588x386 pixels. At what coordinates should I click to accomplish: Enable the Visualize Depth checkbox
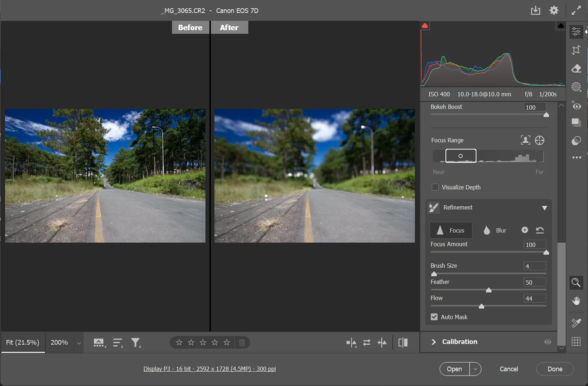(x=435, y=187)
